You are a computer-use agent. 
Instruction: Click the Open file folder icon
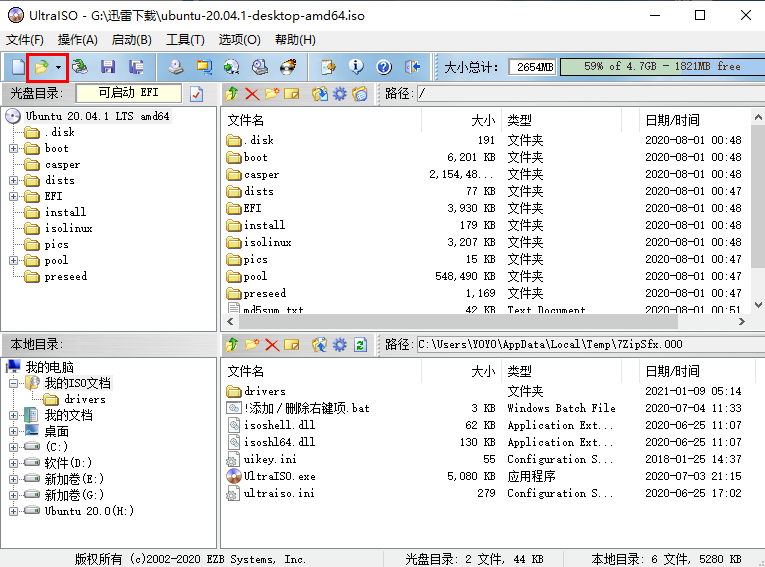click(41, 67)
